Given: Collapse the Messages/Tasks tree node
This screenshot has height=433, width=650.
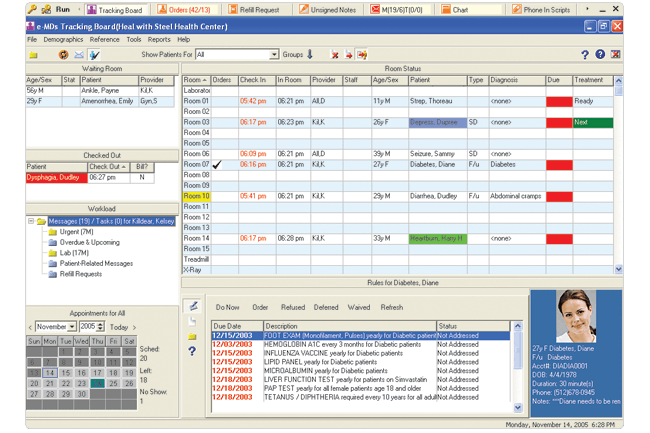Looking at the screenshot, I should 31,221.
